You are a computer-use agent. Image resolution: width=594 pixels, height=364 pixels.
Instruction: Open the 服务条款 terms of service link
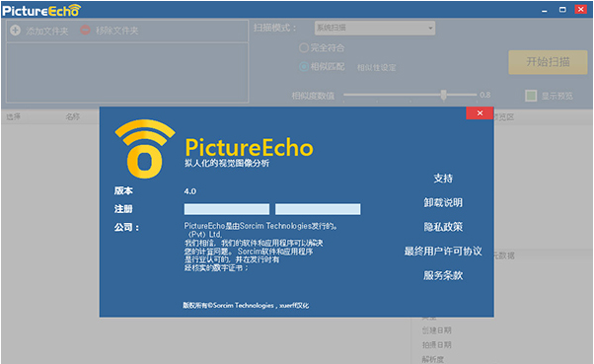click(x=443, y=275)
